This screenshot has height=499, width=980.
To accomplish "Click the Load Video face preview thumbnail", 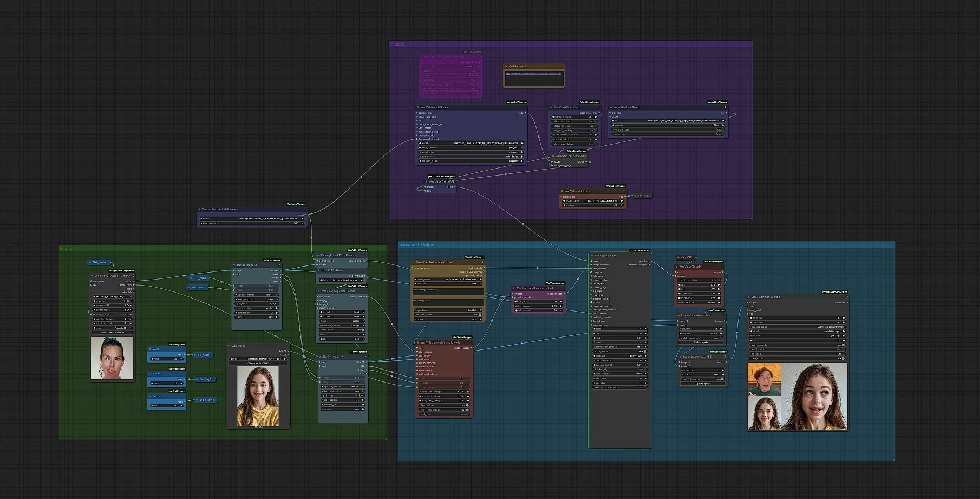I will coord(112,358).
